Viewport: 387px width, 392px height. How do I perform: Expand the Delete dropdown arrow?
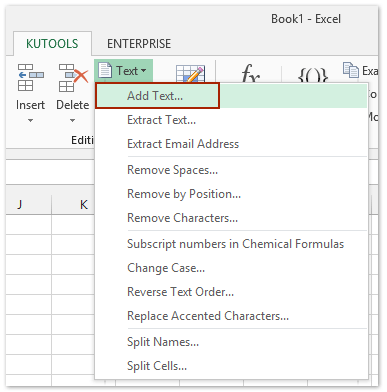pyautogui.click(x=73, y=120)
